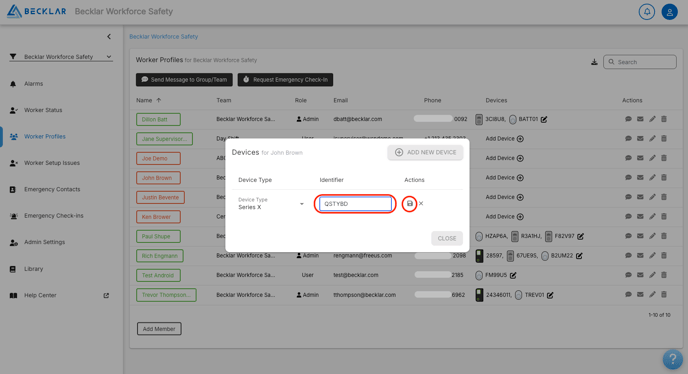Open John Brown worker profile
688x374 pixels.
(158, 178)
